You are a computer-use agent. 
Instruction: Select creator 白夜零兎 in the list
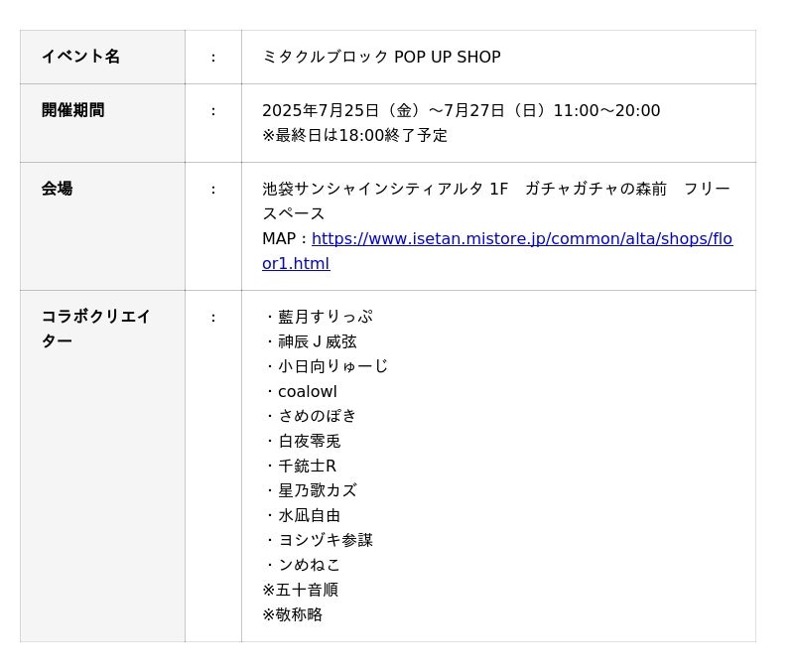[x=309, y=441]
